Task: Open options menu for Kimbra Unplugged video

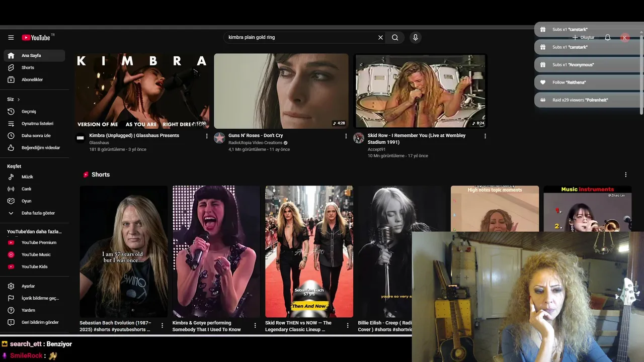Action: click(x=206, y=136)
